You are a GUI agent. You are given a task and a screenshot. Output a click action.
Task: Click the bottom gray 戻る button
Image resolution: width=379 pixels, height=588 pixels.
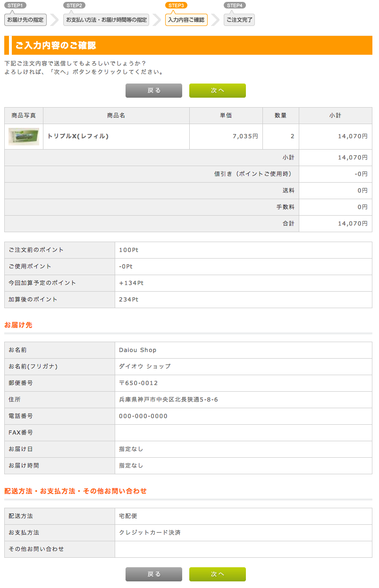[x=154, y=574]
